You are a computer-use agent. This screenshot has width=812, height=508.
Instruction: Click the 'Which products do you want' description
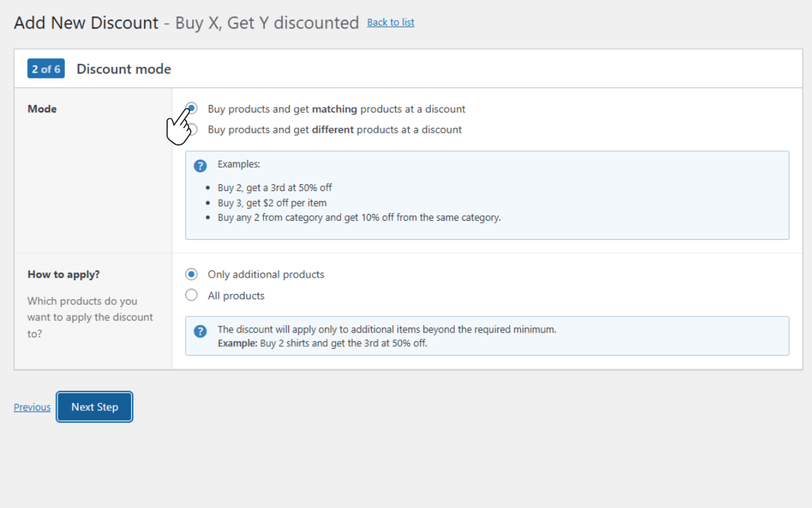tap(90, 317)
